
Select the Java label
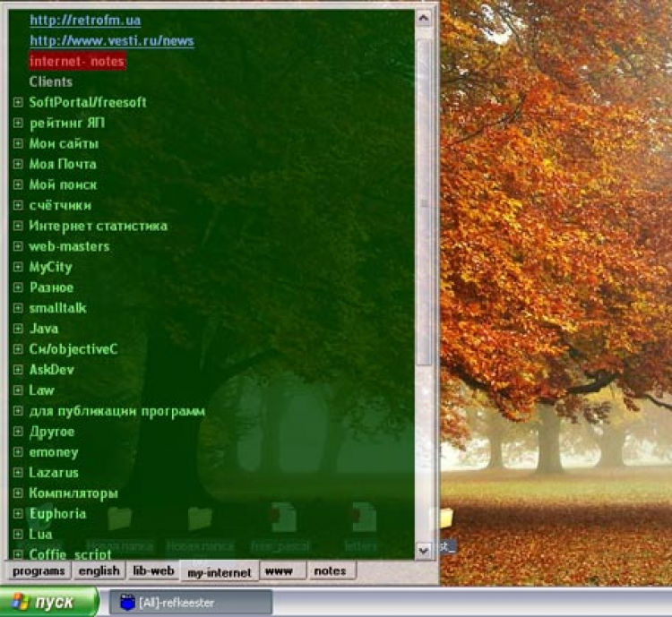44,329
